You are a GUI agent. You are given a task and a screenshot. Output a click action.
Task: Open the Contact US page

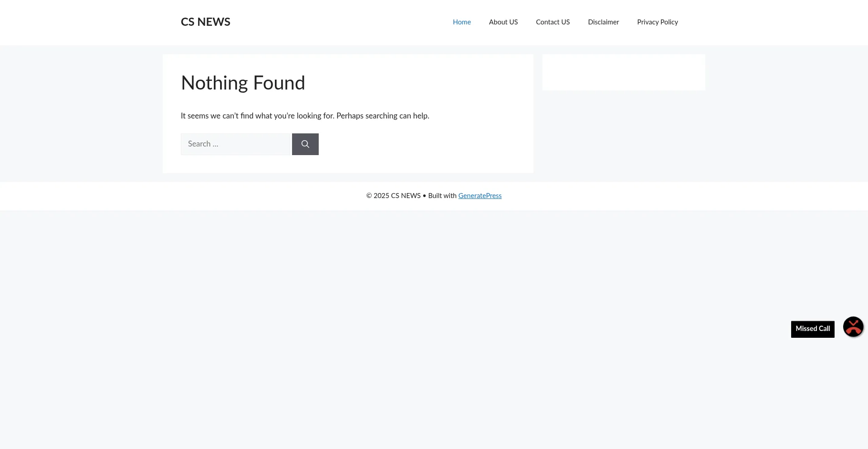pos(553,22)
